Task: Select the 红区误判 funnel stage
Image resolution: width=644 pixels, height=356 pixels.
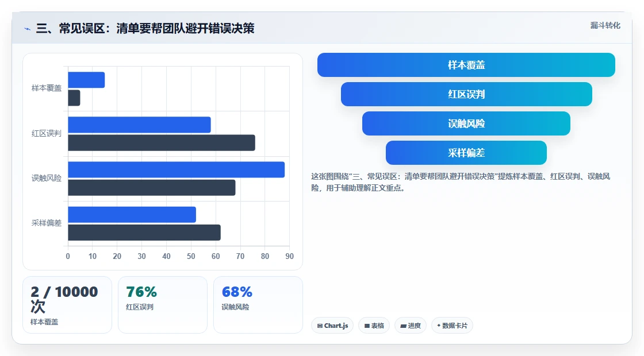Action: [466, 94]
